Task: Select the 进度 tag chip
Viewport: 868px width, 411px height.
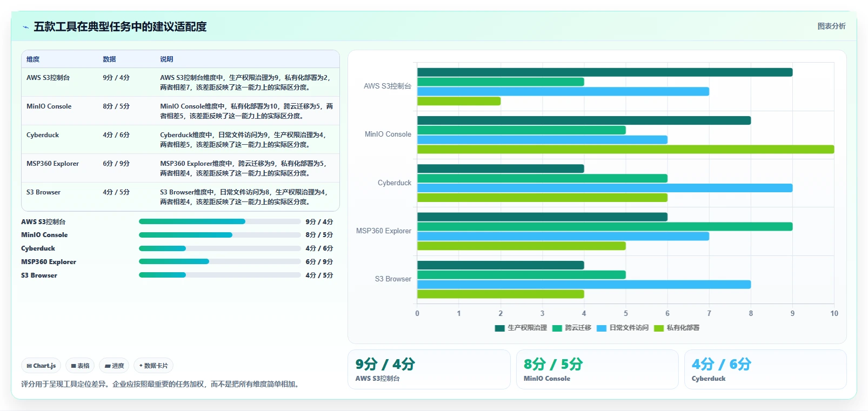Action: (x=114, y=366)
